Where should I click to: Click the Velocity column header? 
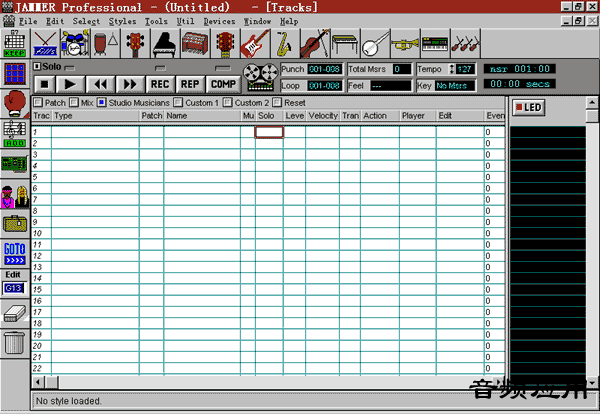(323, 116)
